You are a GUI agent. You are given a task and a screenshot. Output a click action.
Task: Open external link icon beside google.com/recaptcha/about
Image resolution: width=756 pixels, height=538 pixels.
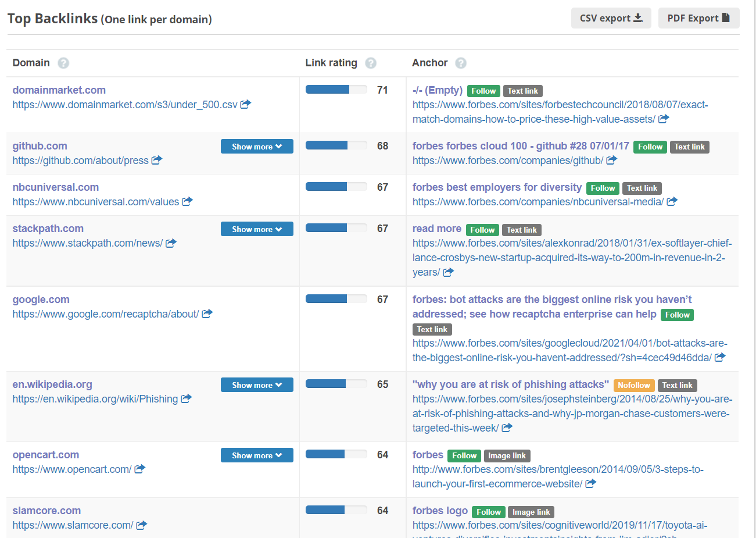(207, 313)
